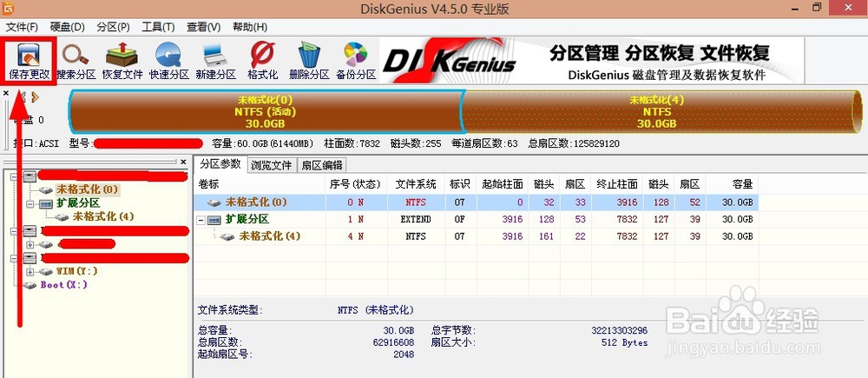Open the 文件(F) menu
Screen dimensions: 868x378
click(23, 27)
